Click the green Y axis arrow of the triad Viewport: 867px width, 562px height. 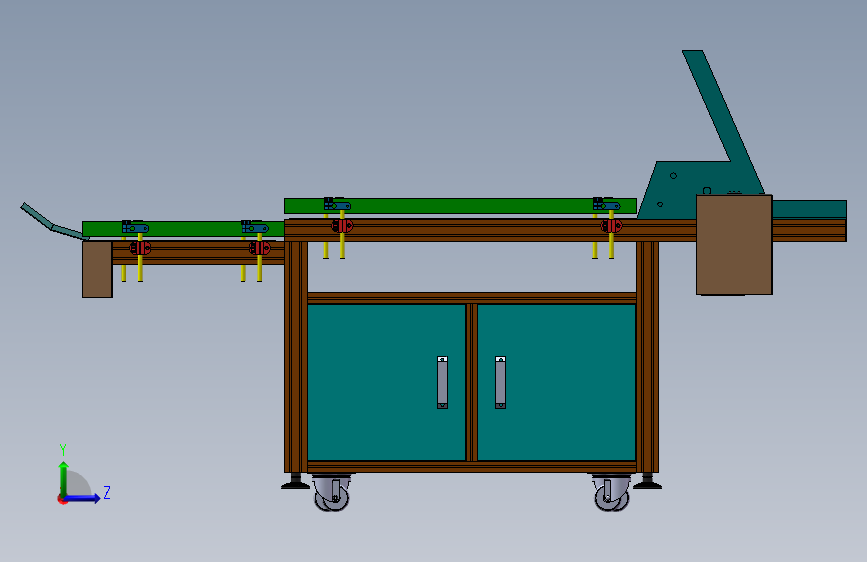click(x=64, y=478)
